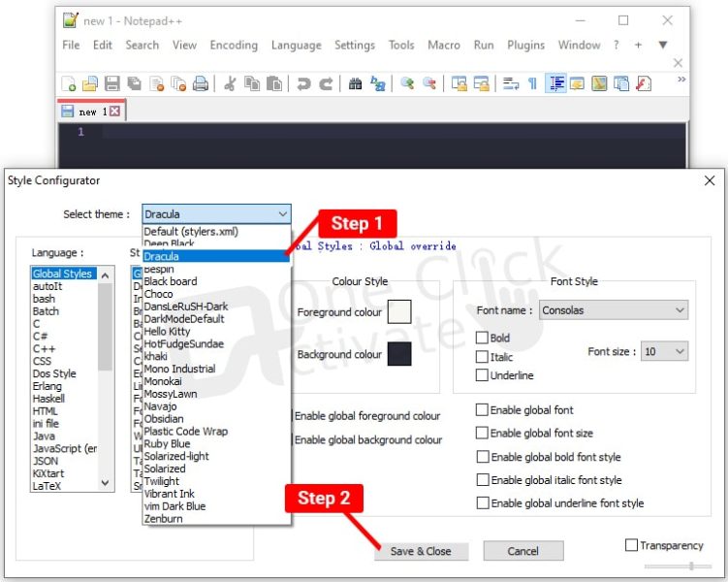Click the Indent guide toolbar icon

point(555,83)
